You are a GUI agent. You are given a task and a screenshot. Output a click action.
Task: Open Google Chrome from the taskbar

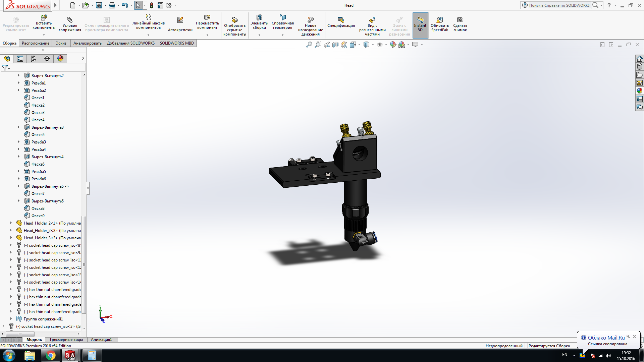51,355
